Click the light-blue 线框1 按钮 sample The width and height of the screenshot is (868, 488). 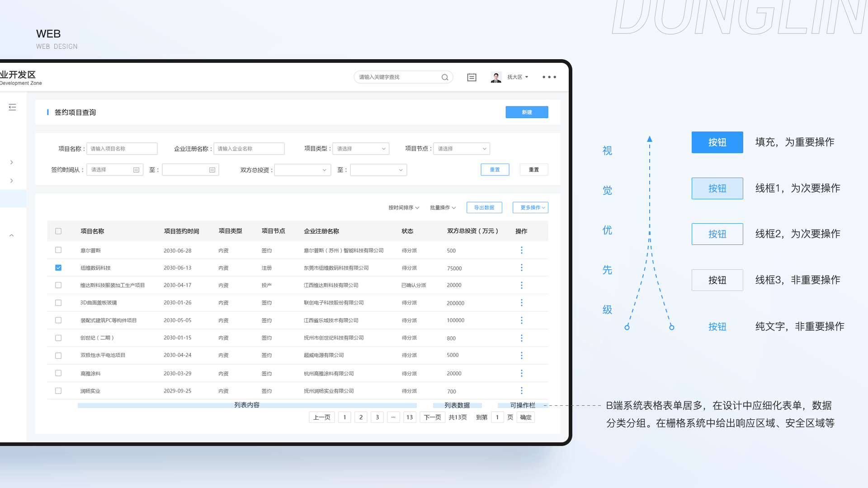coord(717,188)
